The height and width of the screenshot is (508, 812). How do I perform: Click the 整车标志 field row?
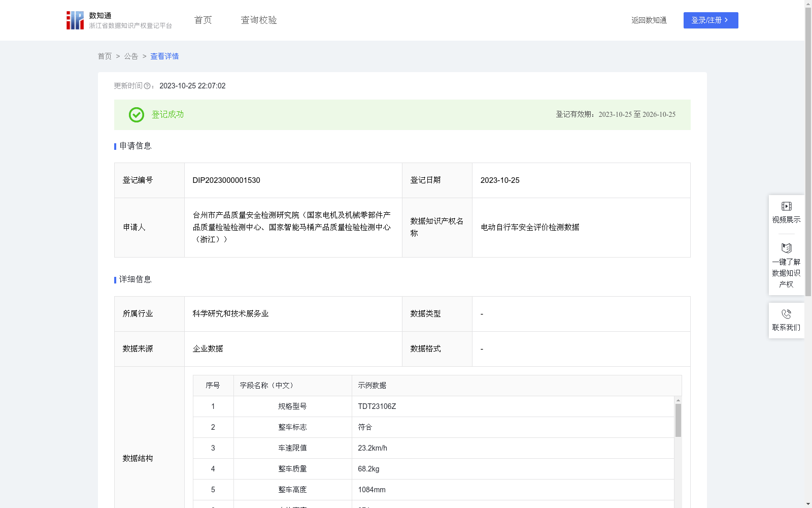click(x=433, y=427)
